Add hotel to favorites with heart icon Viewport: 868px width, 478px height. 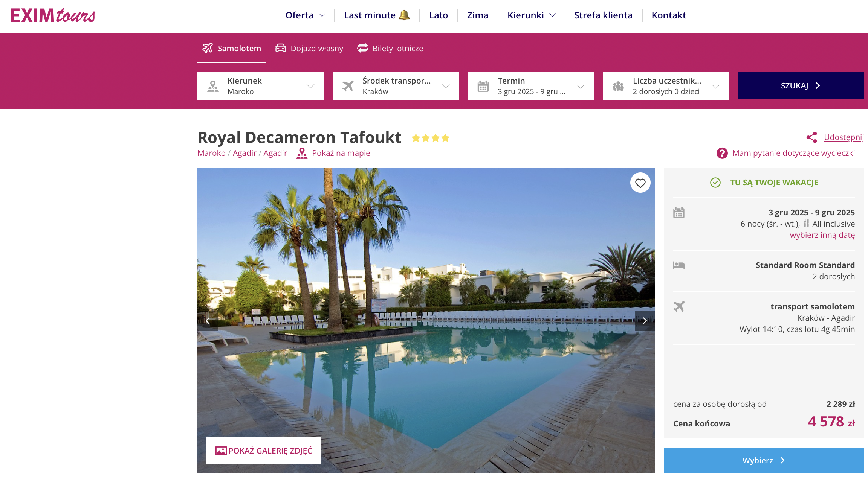coord(640,183)
